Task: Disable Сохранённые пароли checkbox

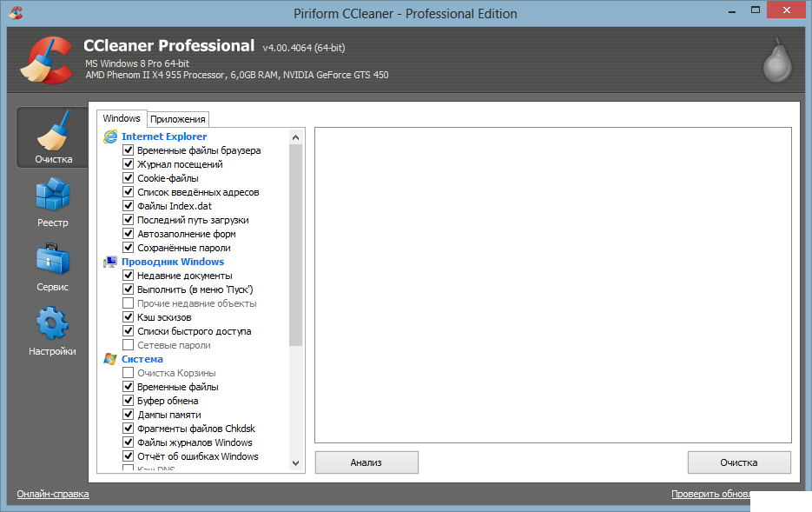Action: coord(129,248)
